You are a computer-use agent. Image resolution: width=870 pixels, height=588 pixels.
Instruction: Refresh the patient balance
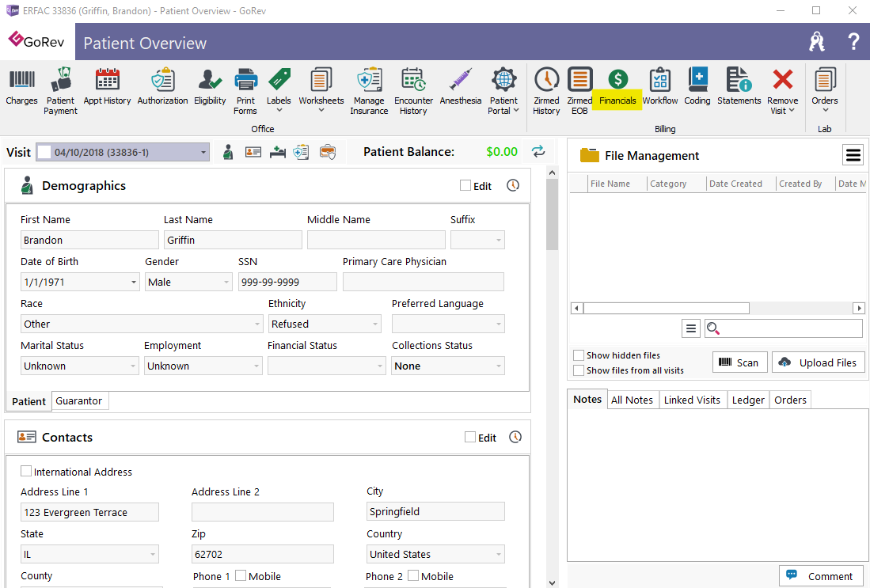coord(538,151)
